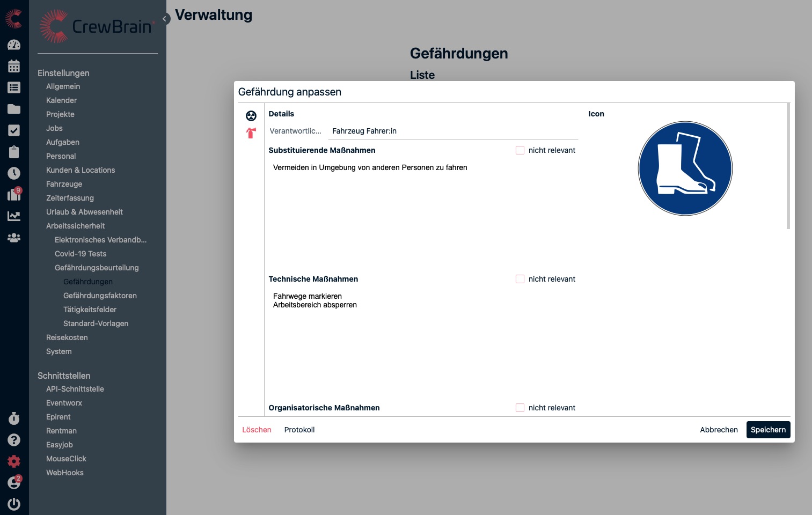Check 'nicht relevant' for Organisatorische Maßnahmen
Image resolution: width=812 pixels, height=515 pixels.
pyautogui.click(x=520, y=408)
